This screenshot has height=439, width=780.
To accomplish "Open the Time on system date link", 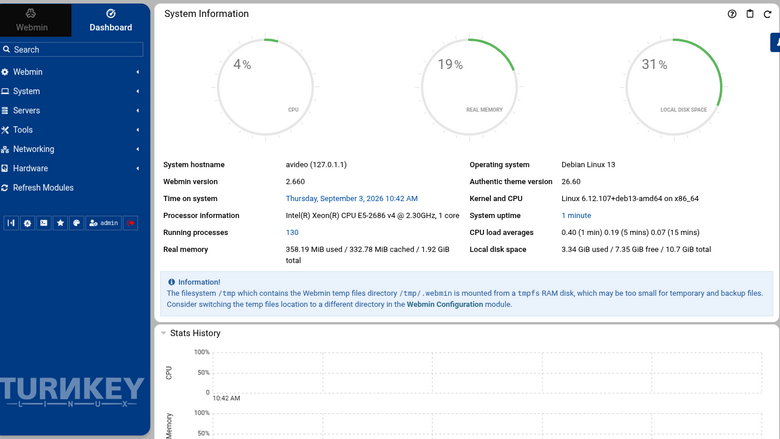I will (352, 198).
